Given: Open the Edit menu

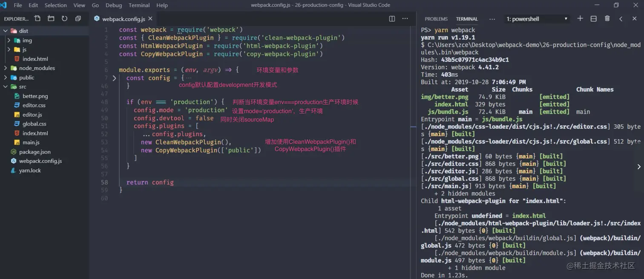Looking at the screenshot, I should tap(33, 5).
